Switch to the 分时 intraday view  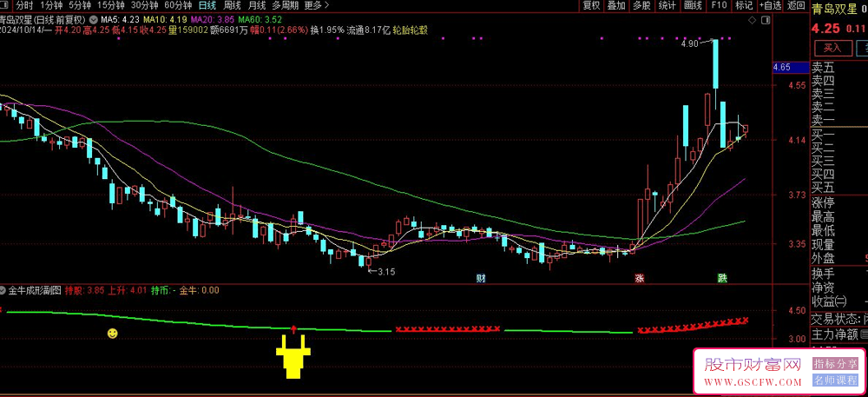pos(23,5)
